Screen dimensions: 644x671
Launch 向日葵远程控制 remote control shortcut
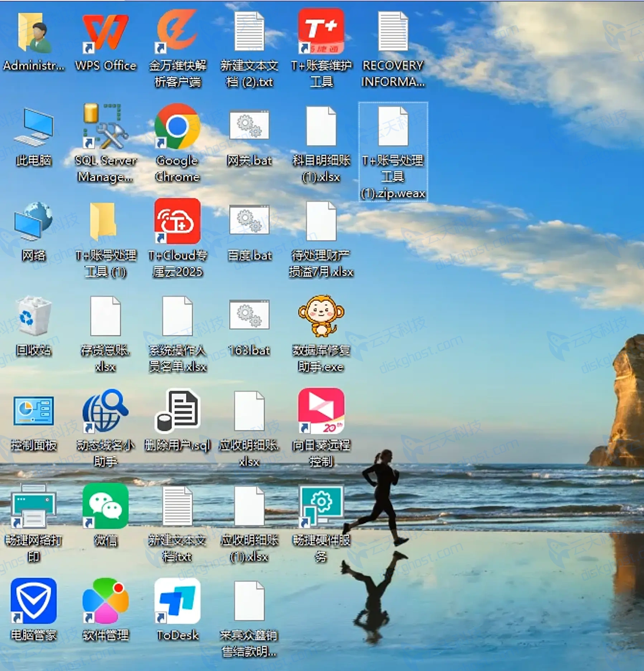[321, 411]
